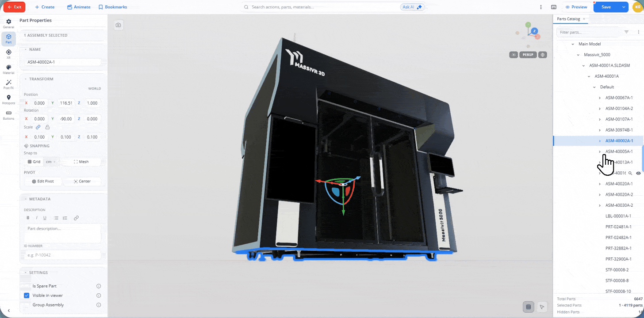
Task: Open the General settings panel
Action: pyautogui.click(x=8, y=23)
